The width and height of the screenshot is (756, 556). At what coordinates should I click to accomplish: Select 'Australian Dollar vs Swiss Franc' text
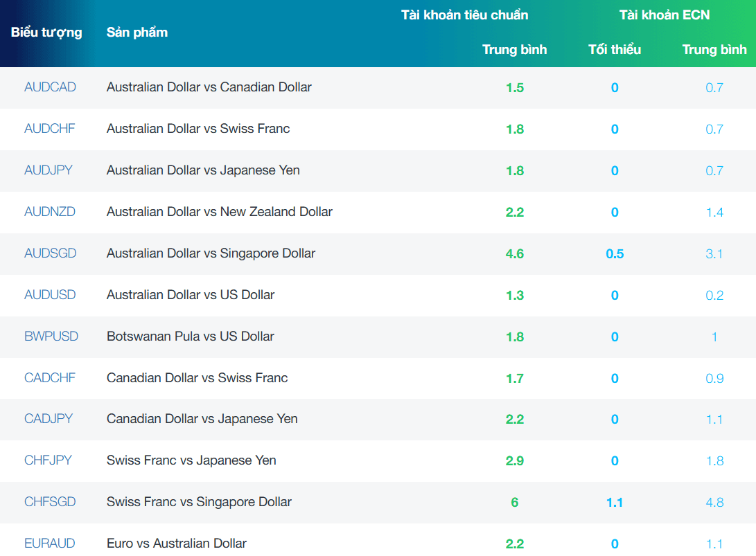coord(198,129)
